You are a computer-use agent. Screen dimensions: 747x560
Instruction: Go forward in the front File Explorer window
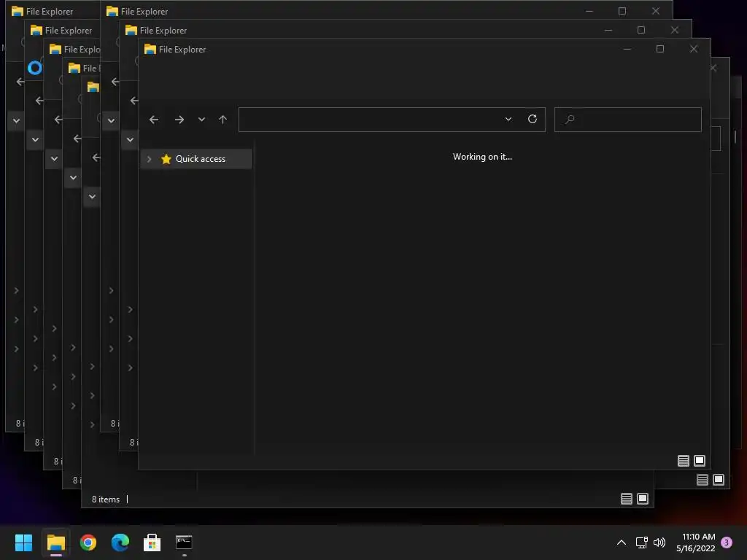[x=179, y=120]
